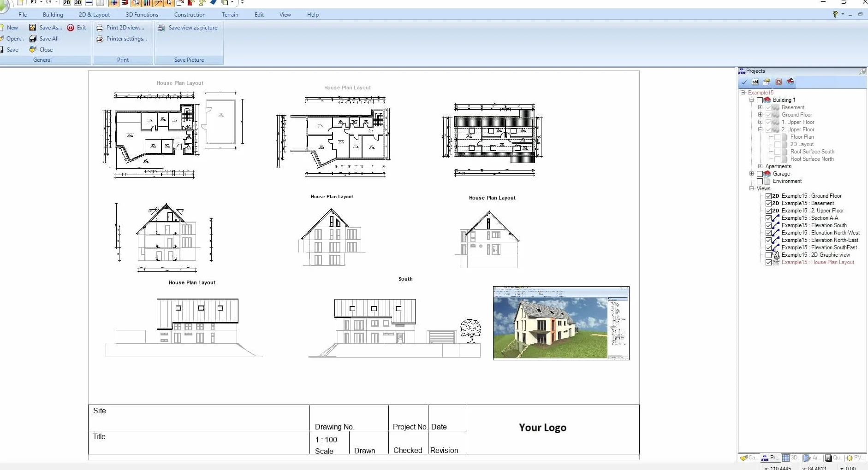Toggle the grid icon in quick toolbar

pyautogui.click(x=113, y=2)
